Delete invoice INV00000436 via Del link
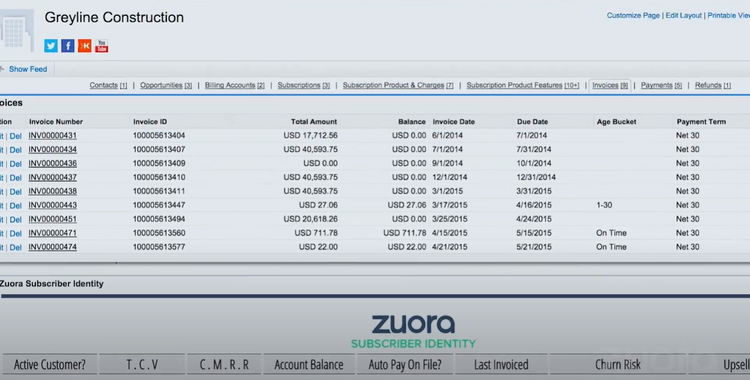750x380 pixels. click(16, 164)
